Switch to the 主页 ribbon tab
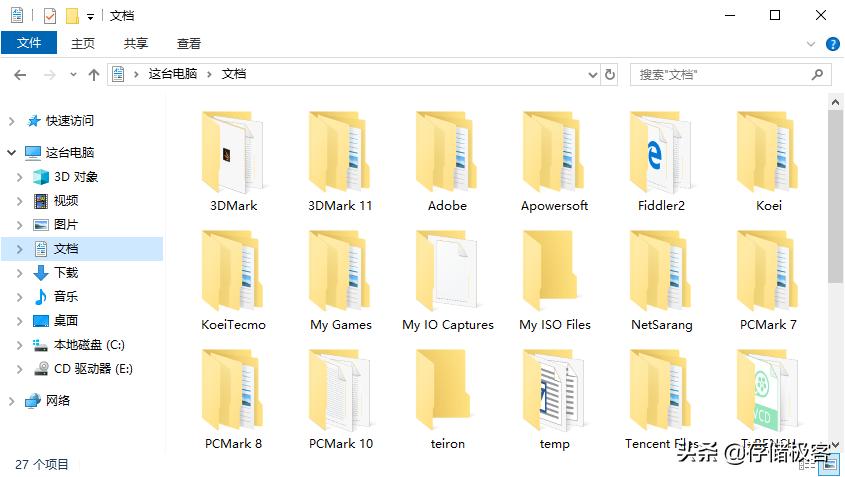The image size is (845, 477). pyautogui.click(x=82, y=43)
